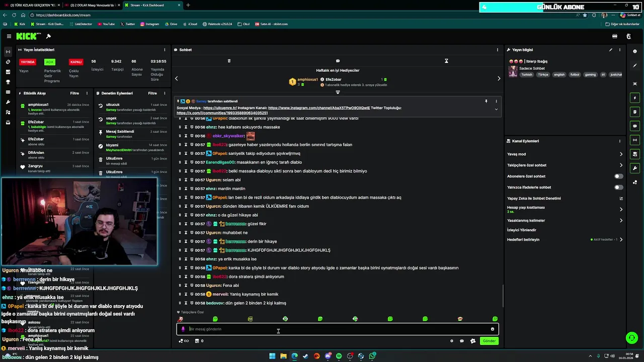Click the microphone icon in message box
Screen dimensions: 644x362
(183, 329)
